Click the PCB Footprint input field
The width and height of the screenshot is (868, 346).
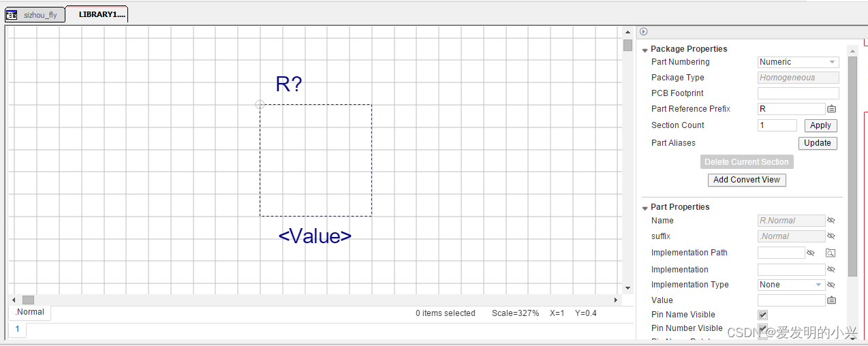click(798, 93)
